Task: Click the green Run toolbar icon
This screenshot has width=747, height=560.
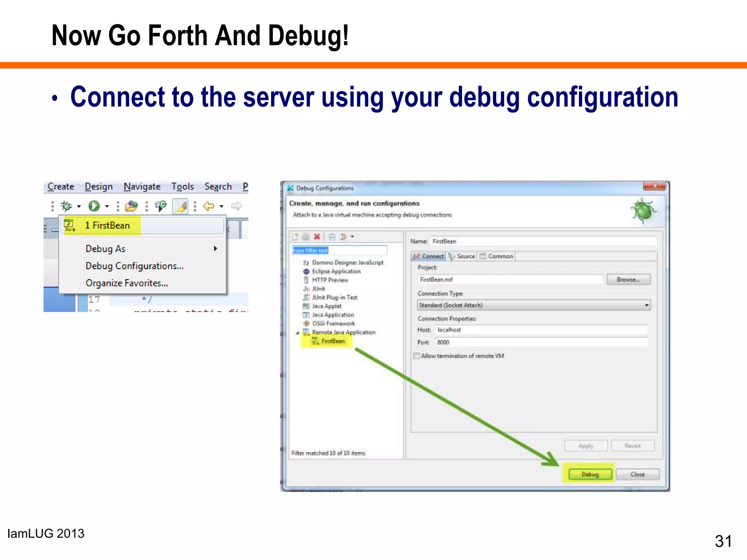Action: (94, 206)
